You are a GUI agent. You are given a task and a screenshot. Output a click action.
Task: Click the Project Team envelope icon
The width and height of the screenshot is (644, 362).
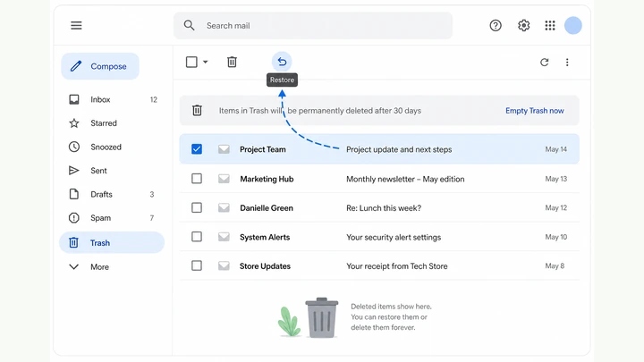[x=224, y=149]
